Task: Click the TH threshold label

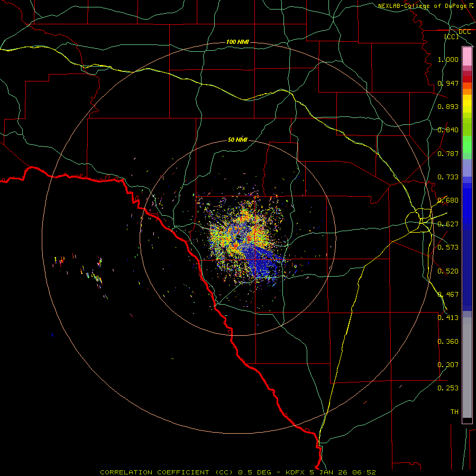Action: pos(454,412)
